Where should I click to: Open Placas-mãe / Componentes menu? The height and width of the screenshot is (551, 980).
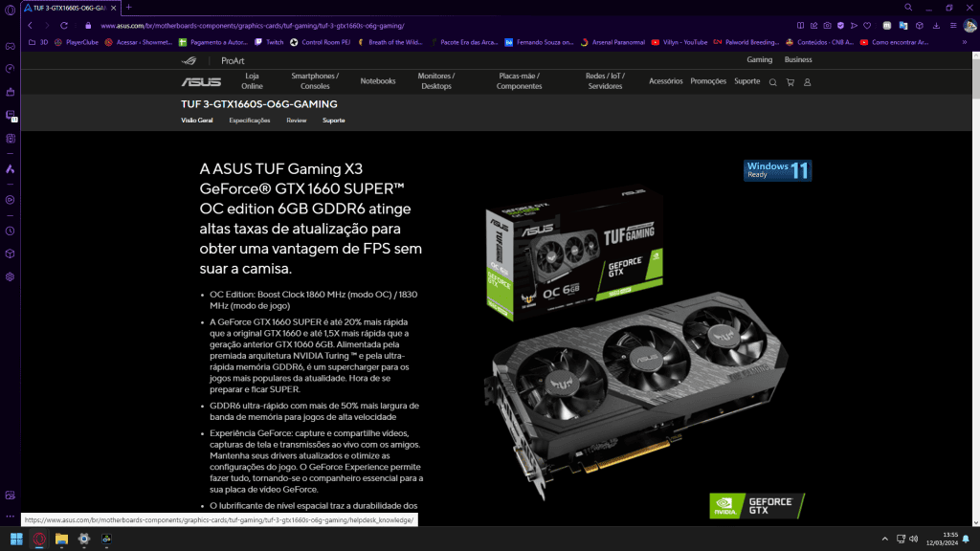click(x=519, y=81)
